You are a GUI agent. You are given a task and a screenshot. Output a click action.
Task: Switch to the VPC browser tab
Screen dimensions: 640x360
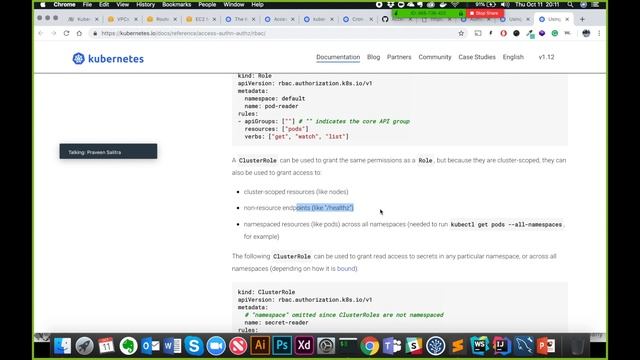[122, 19]
